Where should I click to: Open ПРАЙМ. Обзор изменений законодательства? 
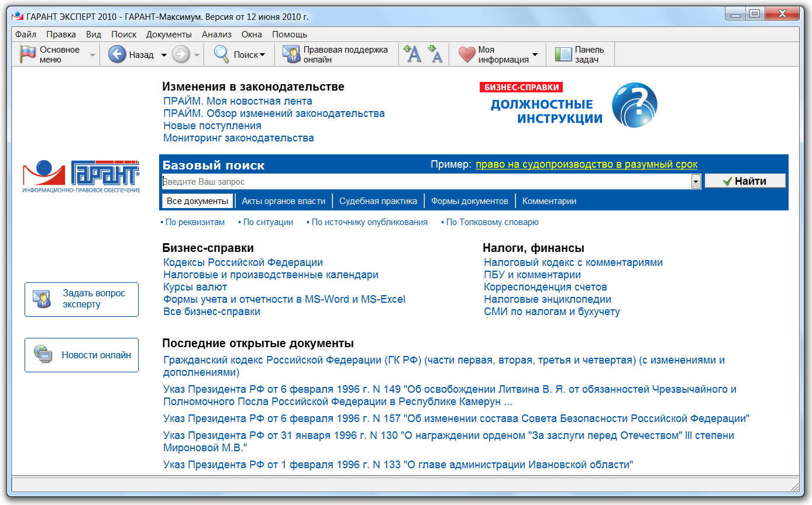[274, 113]
